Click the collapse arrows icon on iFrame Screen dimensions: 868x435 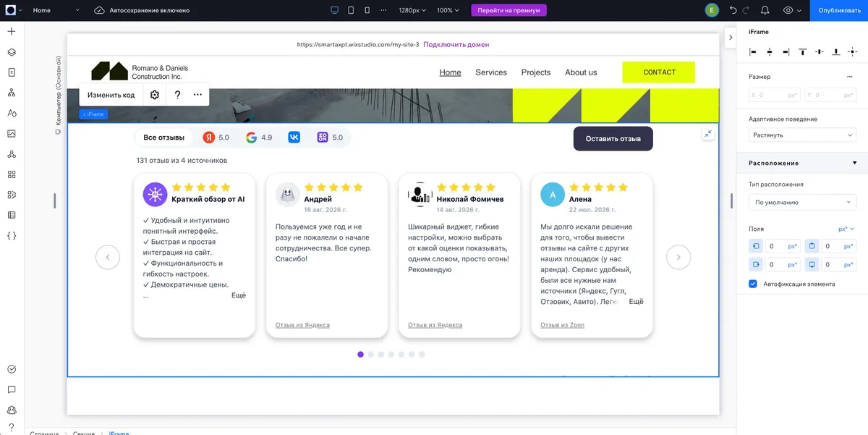708,134
